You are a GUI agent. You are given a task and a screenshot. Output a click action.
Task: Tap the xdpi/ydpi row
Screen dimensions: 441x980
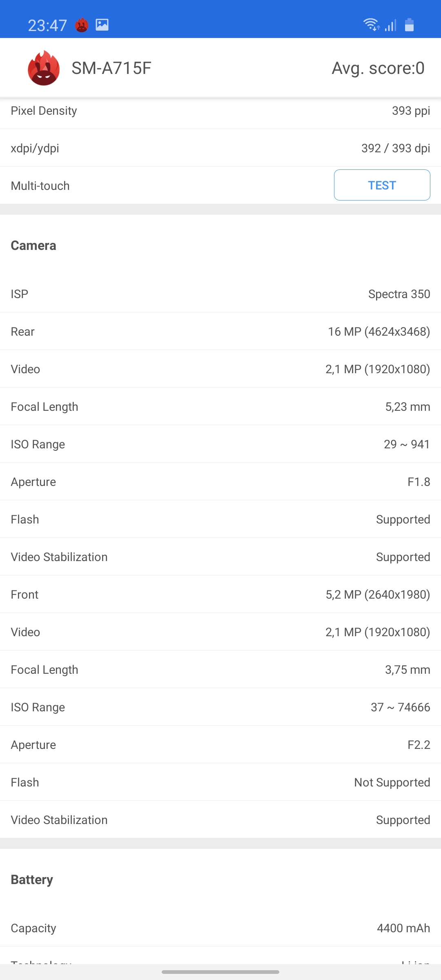tap(220, 148)
